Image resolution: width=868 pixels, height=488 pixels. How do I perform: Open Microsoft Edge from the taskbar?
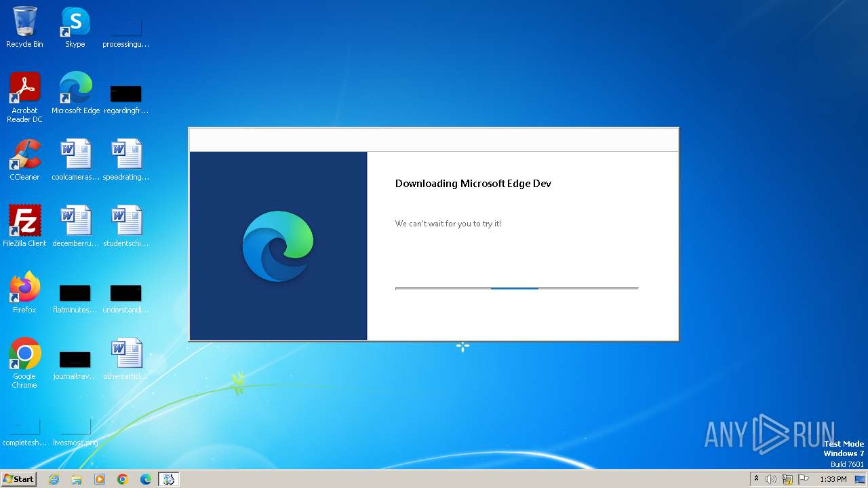(x=146, y=479)
